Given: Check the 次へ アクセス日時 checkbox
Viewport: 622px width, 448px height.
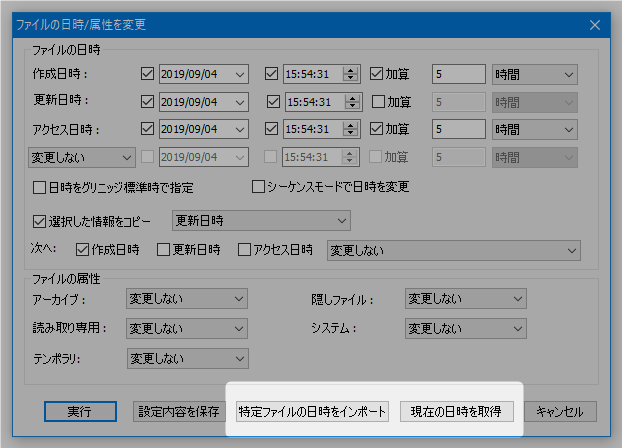Looking at the screenshot, I should pos(244,250).
